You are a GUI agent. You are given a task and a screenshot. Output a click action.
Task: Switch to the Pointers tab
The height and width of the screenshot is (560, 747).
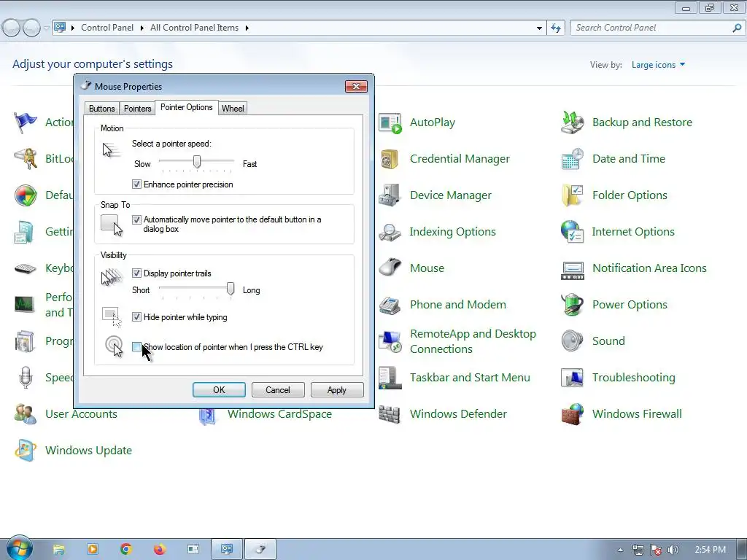[x=137, y=109]
